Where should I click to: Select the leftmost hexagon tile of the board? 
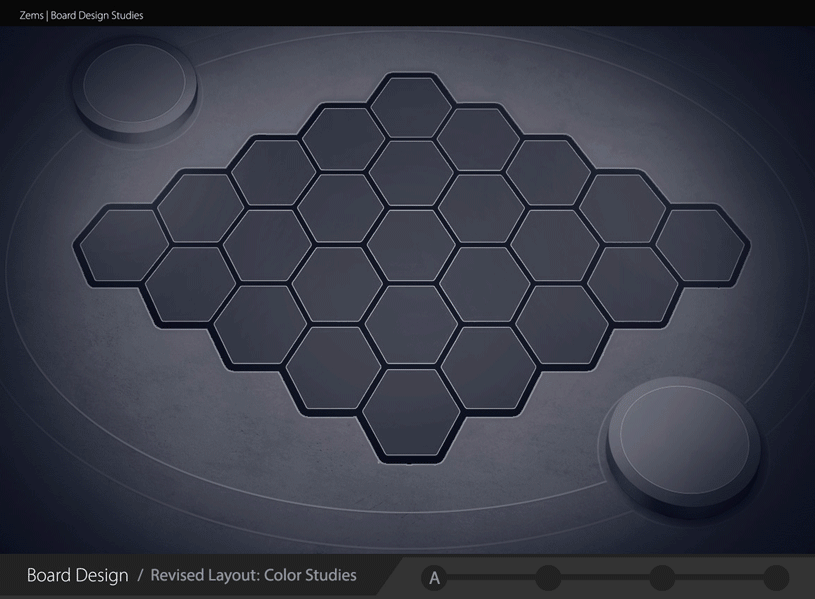point(124,245)
